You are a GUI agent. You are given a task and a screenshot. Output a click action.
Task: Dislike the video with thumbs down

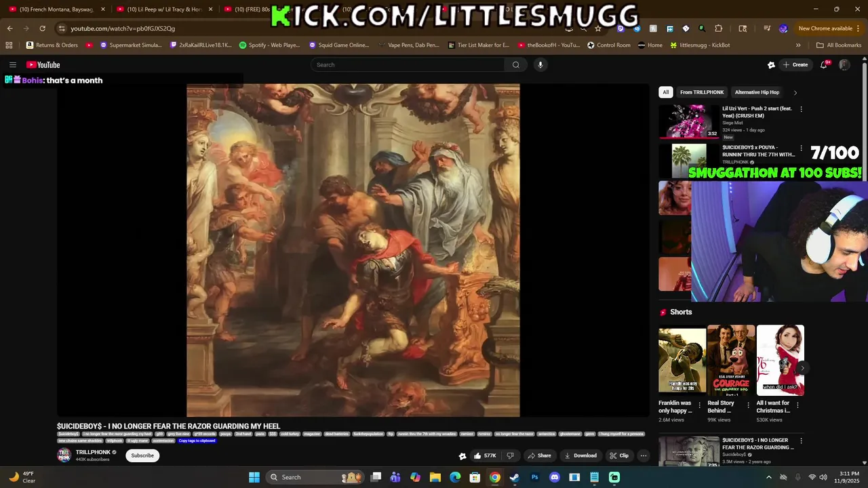click(x=511, y=455)
